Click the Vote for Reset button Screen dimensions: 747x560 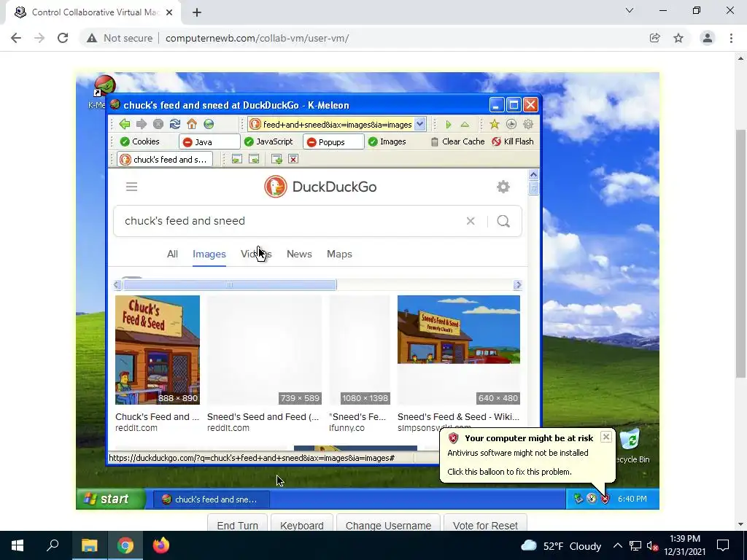pyautogui.click(x=485, y=525)
